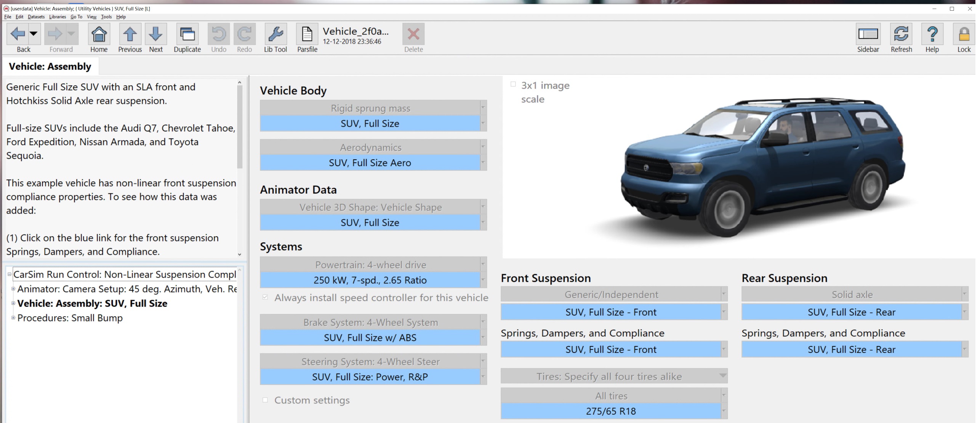Tick the Custom settings checkbox

click(x=265, y=400)
